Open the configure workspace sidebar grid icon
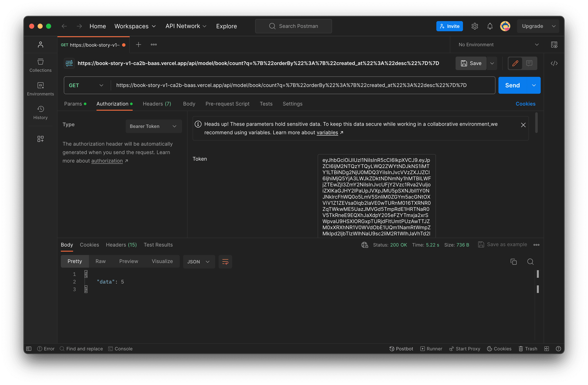Viewport: 588px width, 385px height. tap(41, 139)
